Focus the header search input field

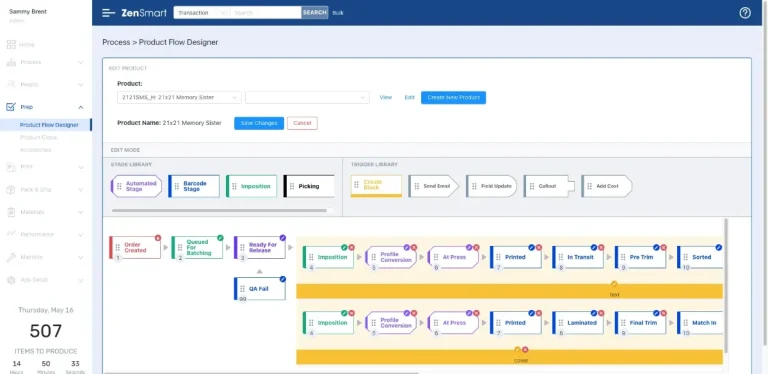(265, 13)
